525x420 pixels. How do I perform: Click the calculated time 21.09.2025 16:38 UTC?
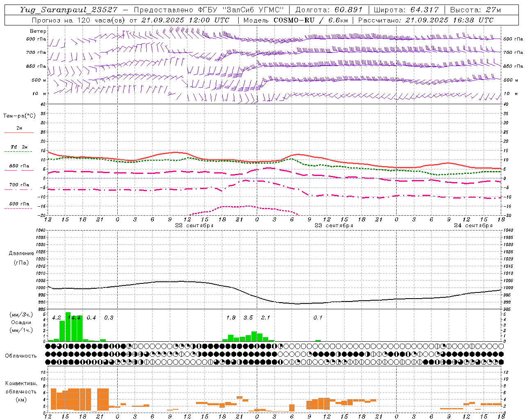pos(450,20)
